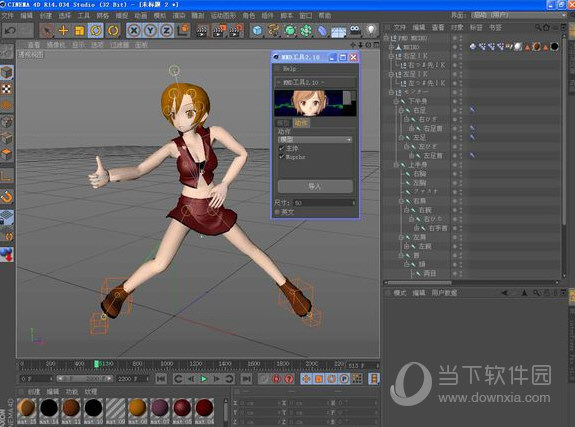575x427 pixels.
Task: Click the record keyframe red button
Action: point(276,379)
